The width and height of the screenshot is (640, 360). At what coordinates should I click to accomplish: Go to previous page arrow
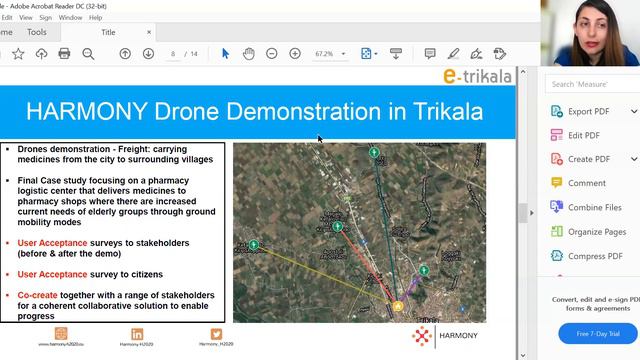coord(125,53)
